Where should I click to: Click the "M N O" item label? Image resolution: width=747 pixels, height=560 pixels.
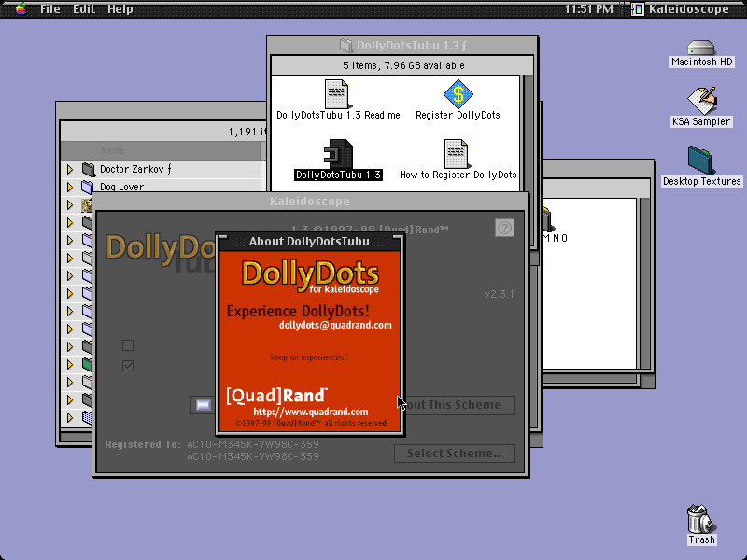pos(556,238)
